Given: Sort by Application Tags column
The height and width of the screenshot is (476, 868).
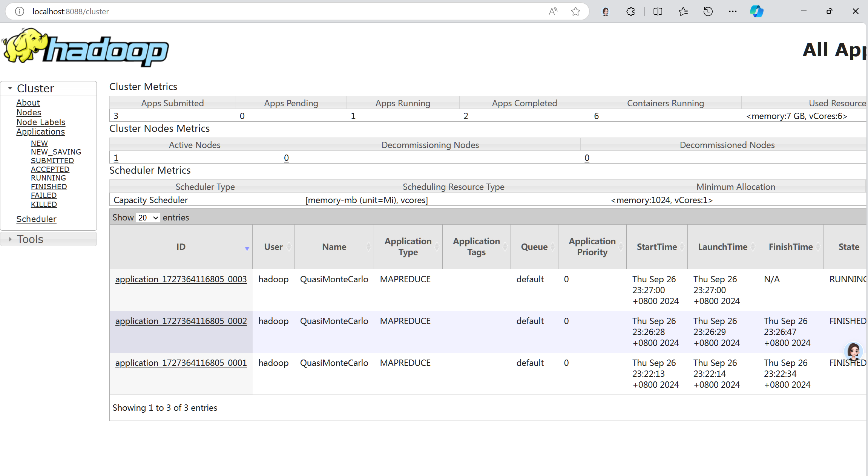Looking at the screenshot, I should pyautogui.click(x=477, y=247).
